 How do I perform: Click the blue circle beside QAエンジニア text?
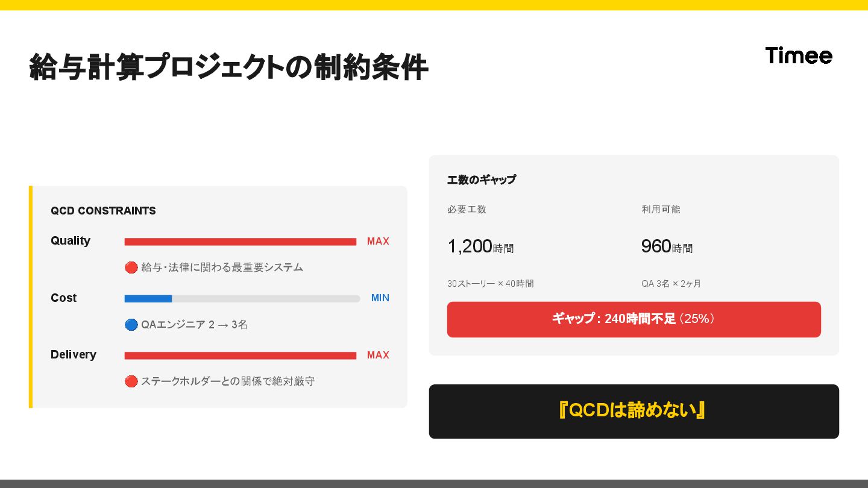tap(131, 325)
